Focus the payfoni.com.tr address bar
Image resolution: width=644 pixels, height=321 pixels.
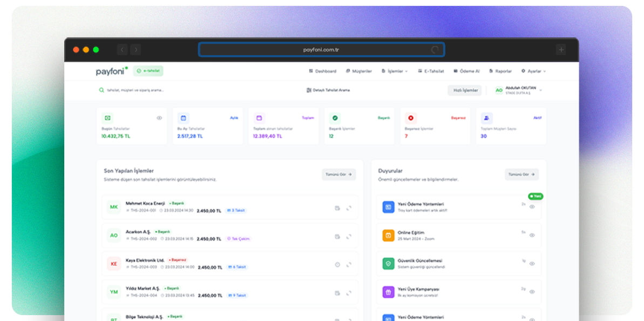pos(321,50)
